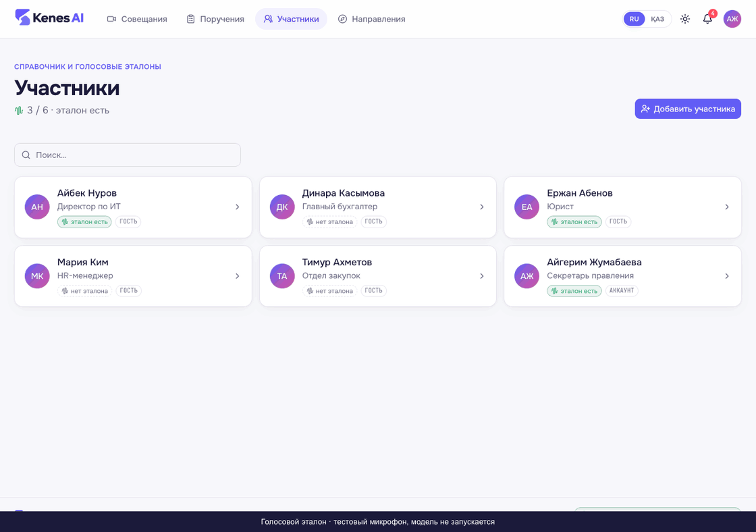Open Айгерим Жумабаева details chevron
Screen dimensions: 756x532
[x=726, y=276]
